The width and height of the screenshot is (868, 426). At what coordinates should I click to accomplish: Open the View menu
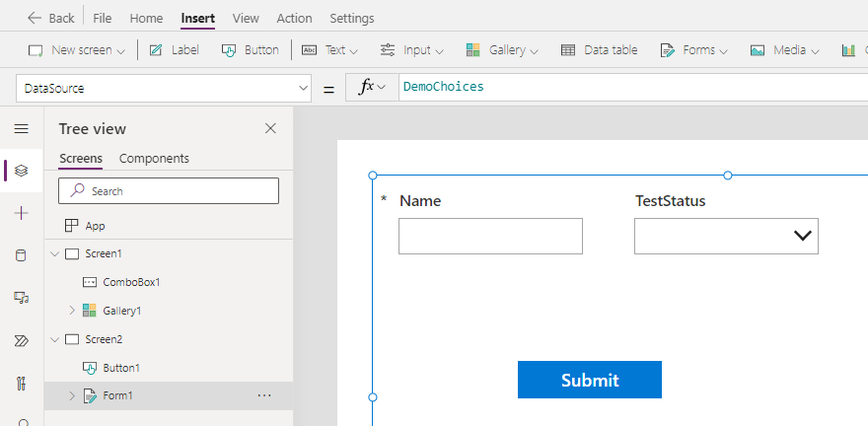point(246,19)
